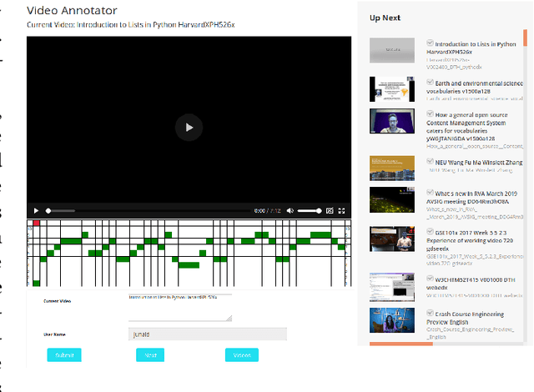The image size is (534, 392).
Task: Click the Submit button
Action: [x=64, y=355]
